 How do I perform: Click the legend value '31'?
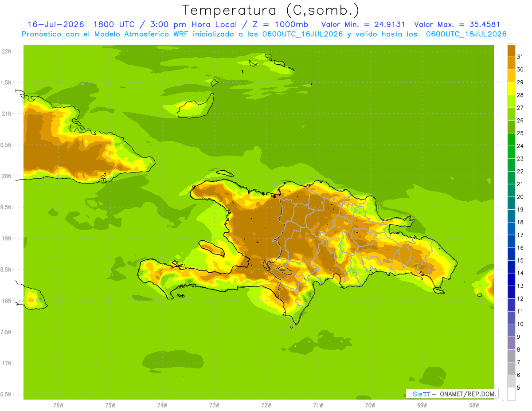[x=520, y=57]
